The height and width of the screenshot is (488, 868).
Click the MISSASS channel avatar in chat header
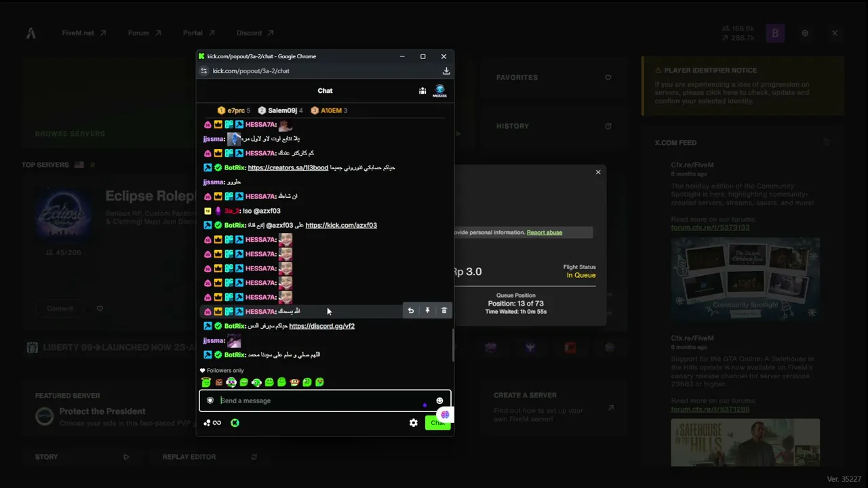click(440, 91)
